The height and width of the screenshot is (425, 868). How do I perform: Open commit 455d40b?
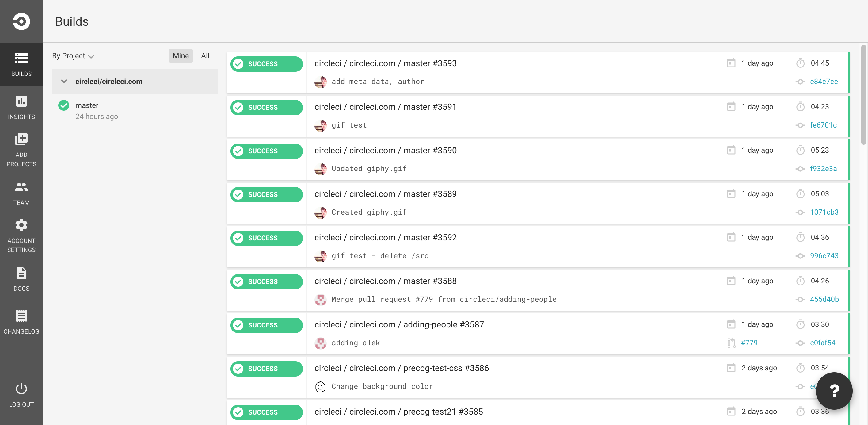point(824,299)
